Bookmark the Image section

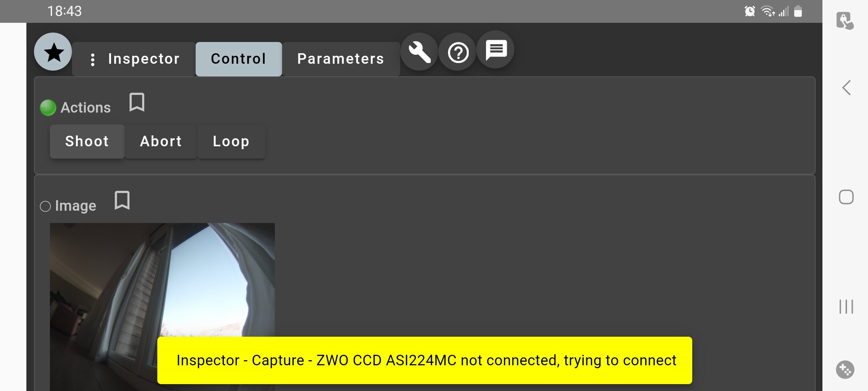coord(122,200)
